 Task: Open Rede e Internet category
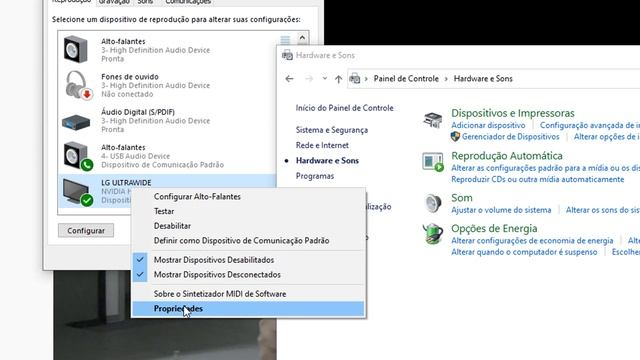pyautogui.click(x=322, y=145)
